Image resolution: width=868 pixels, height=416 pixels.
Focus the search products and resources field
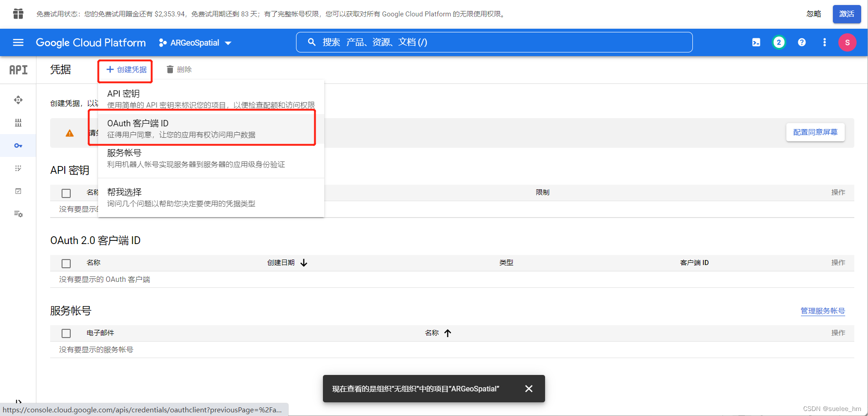(x=494, y=42)
